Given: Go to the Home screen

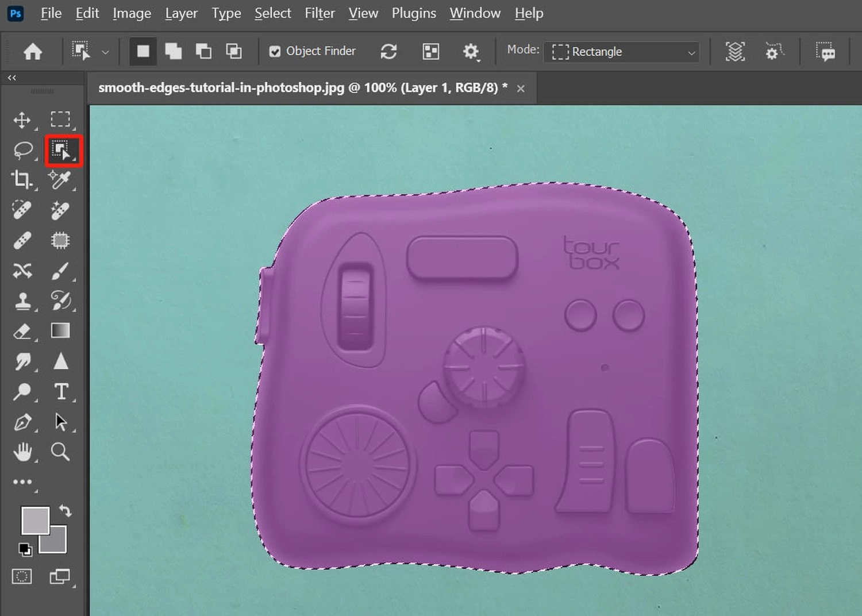Looking at the screenshot, I should 33,52.
